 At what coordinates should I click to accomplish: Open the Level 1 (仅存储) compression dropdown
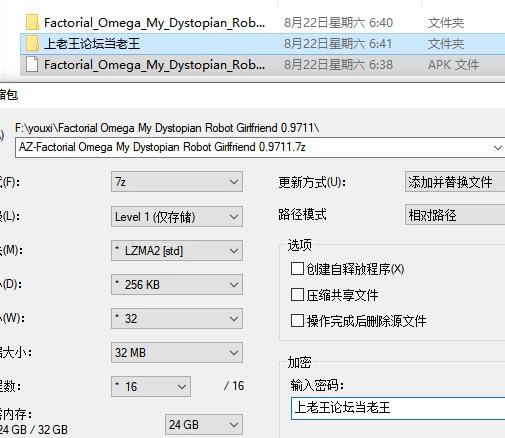pyautogui.click(x=177, y=217)
